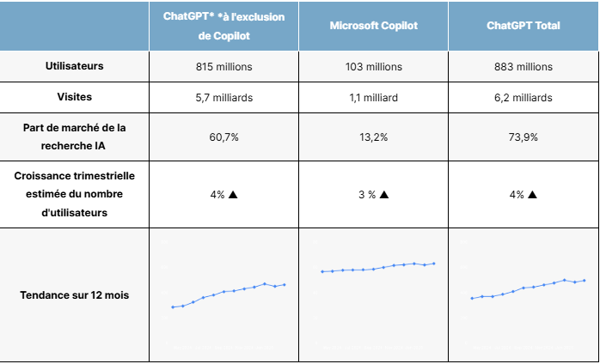Click the "Tendance sur 12 mois" label

point(74,295)
